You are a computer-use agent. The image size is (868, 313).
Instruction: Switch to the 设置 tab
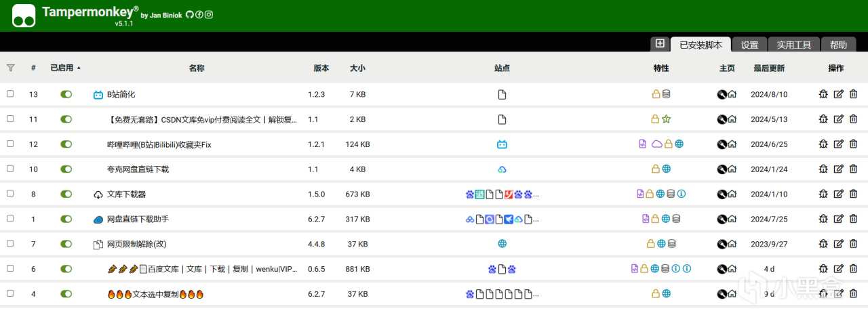tap(749, 45)
